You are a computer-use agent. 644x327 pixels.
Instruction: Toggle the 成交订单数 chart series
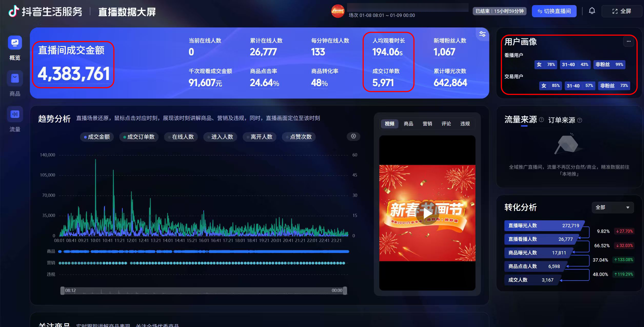click(139, 137)
